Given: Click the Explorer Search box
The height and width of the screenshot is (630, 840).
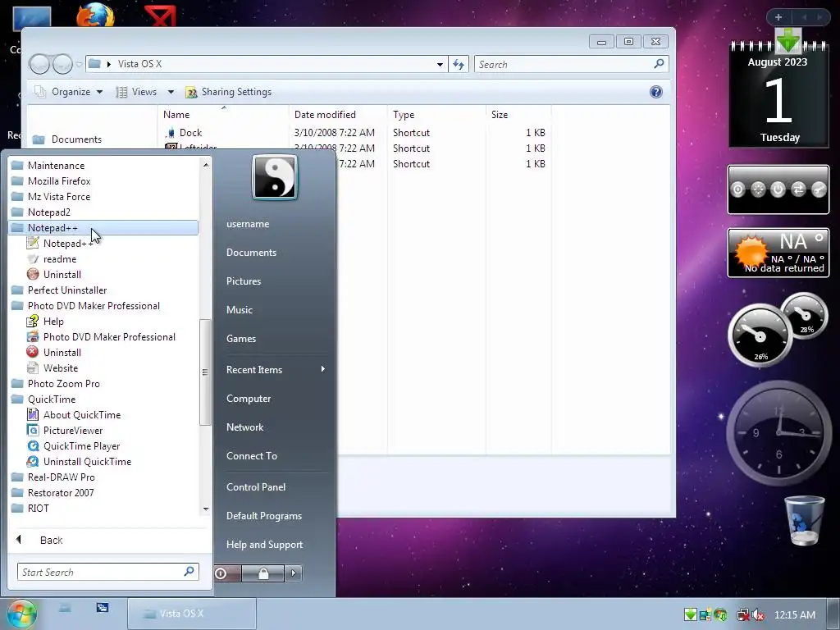Looking at the screenshot, I should [571, 64].
